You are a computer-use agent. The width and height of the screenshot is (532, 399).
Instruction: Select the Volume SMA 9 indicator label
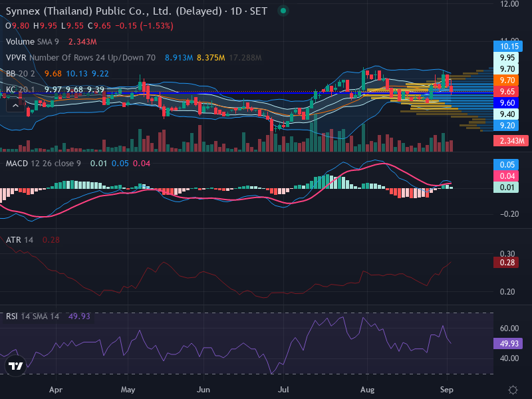[x=32, y=42]
